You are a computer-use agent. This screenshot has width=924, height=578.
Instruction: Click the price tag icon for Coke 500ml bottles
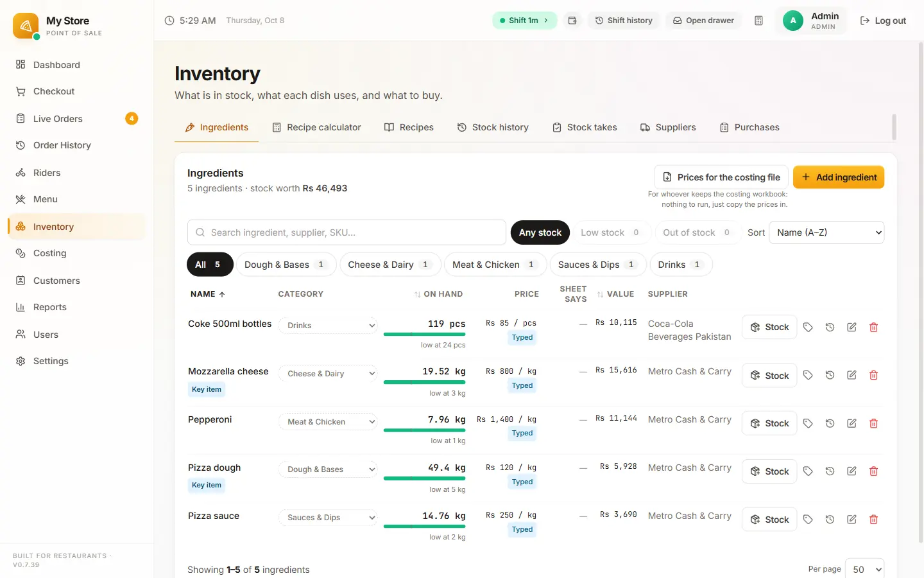pyautogui.click(x=808, y=328)
